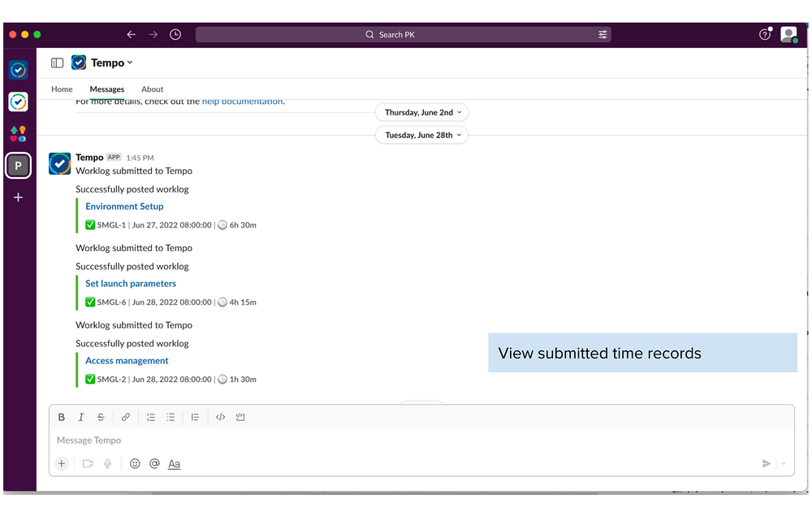
Task: Select the P workspace icon
Action: (18, 166)
